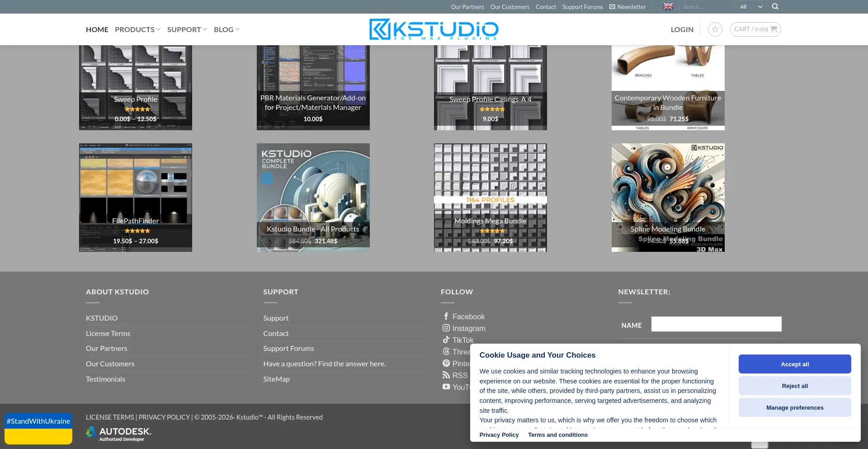This screenshot has height=449, width=868.
Task: Open Support link in footer
Action: pyautogui.click(x=276, y=318)
